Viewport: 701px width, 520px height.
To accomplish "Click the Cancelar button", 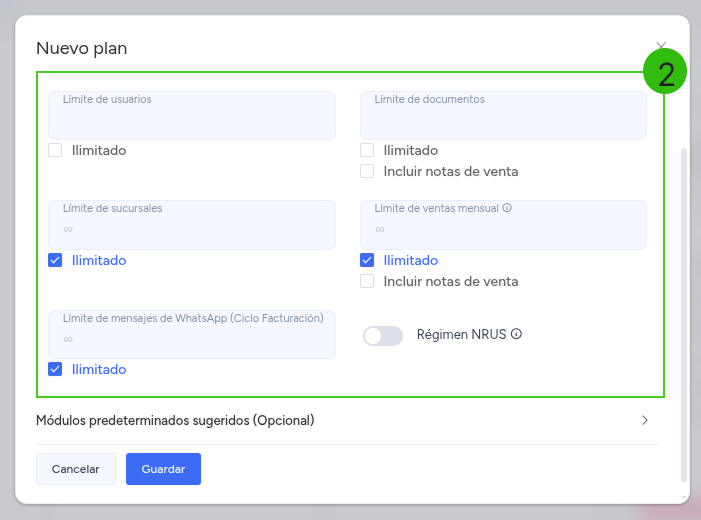I will [76, 469].
